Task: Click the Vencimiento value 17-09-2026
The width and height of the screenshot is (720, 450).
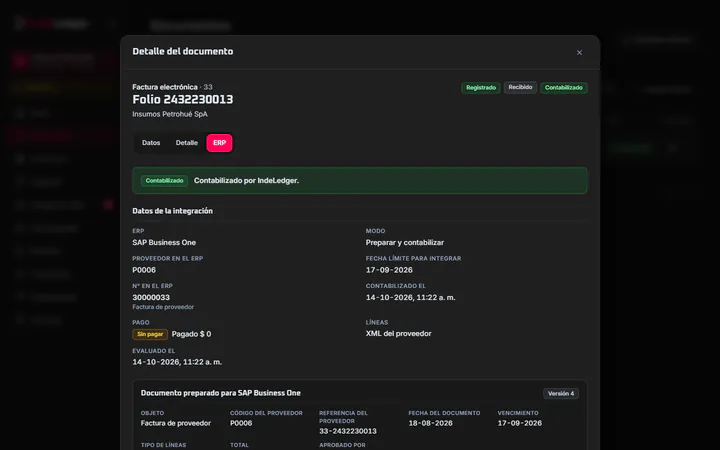Action: coord(519,423)
